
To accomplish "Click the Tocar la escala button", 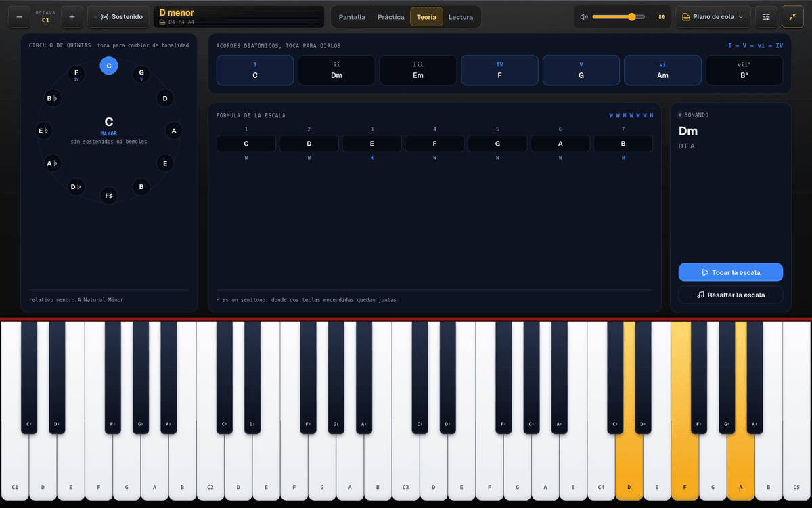I will click(x=731, y=272).
